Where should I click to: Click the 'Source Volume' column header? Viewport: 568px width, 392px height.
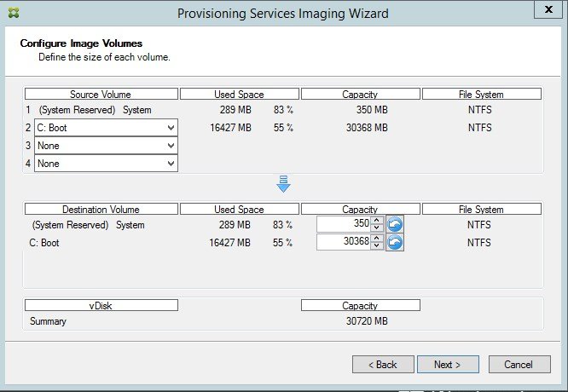[x=101, y=95]
